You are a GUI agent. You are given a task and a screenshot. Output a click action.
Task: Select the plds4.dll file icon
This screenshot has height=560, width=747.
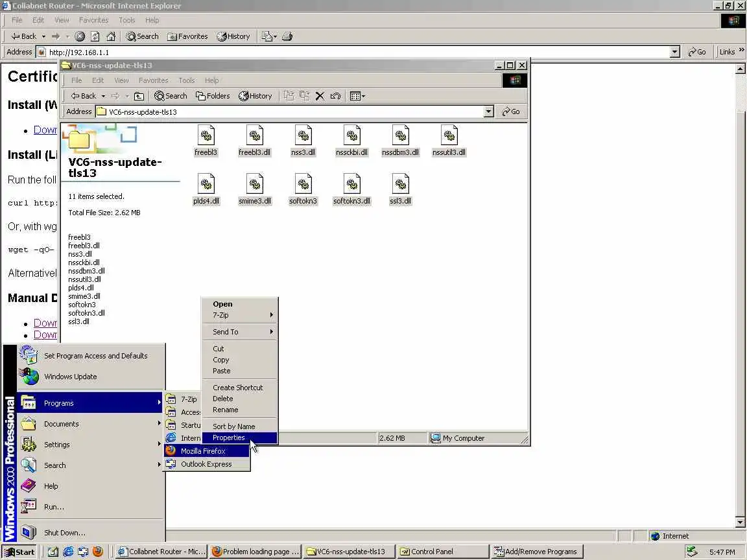tap(206, 184)
